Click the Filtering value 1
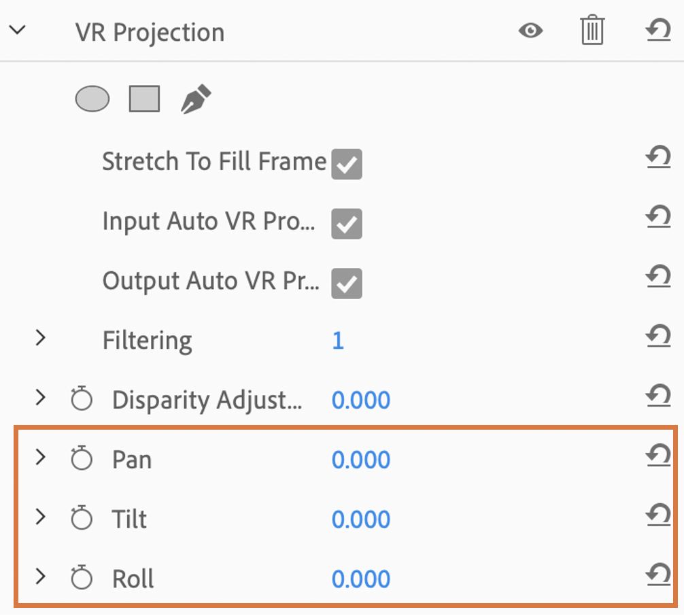The height and width of the screenshot is (616, 684). coord(338,341)
